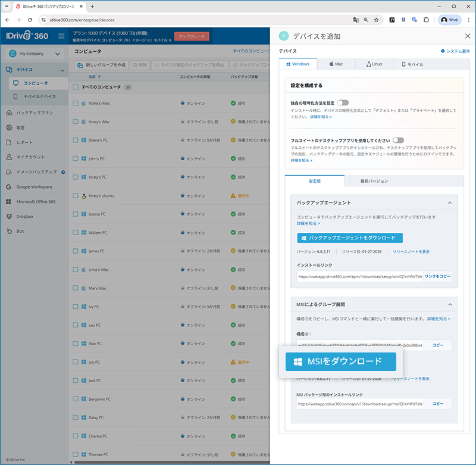Bookmark this page with the star icon
This screenshot has height=465, width=476.
pyautogui.click(x=376, y=20)
